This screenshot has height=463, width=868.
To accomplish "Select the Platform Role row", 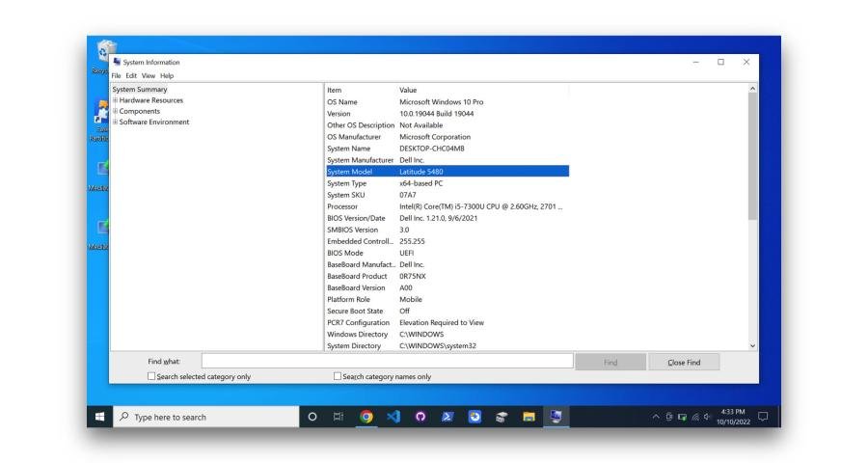I will [x=448, y=300].
